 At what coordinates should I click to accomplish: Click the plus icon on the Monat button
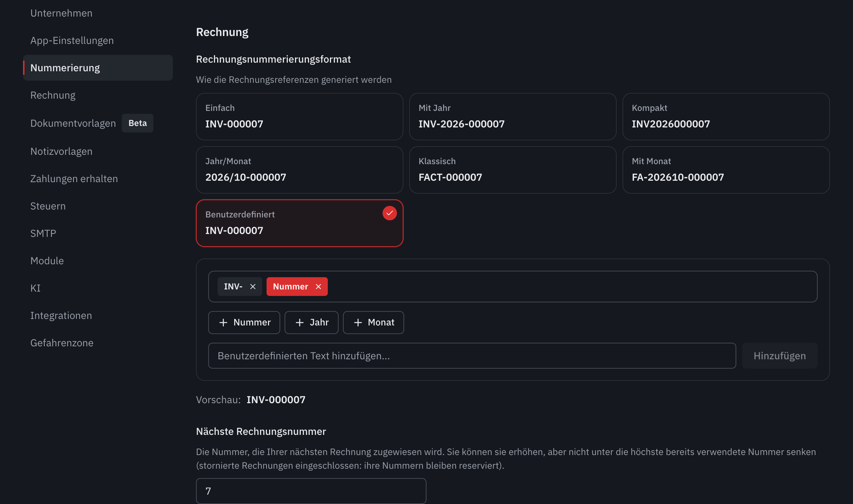pyautogui.click(x=358, y=323)
